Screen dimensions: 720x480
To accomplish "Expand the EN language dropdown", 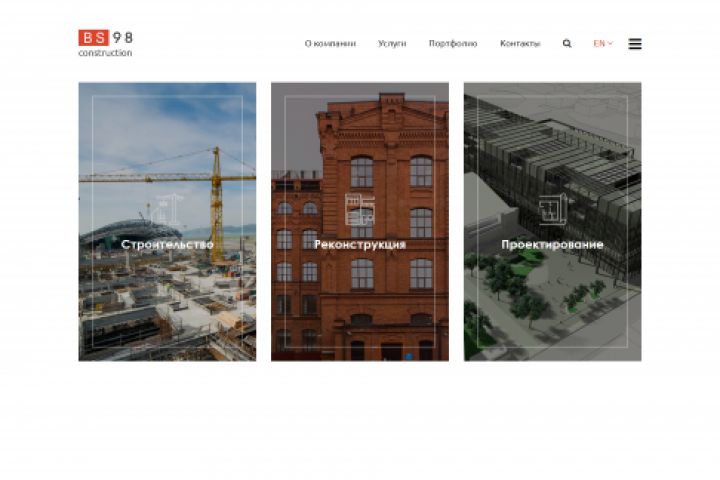I will [x=603, y=44].
